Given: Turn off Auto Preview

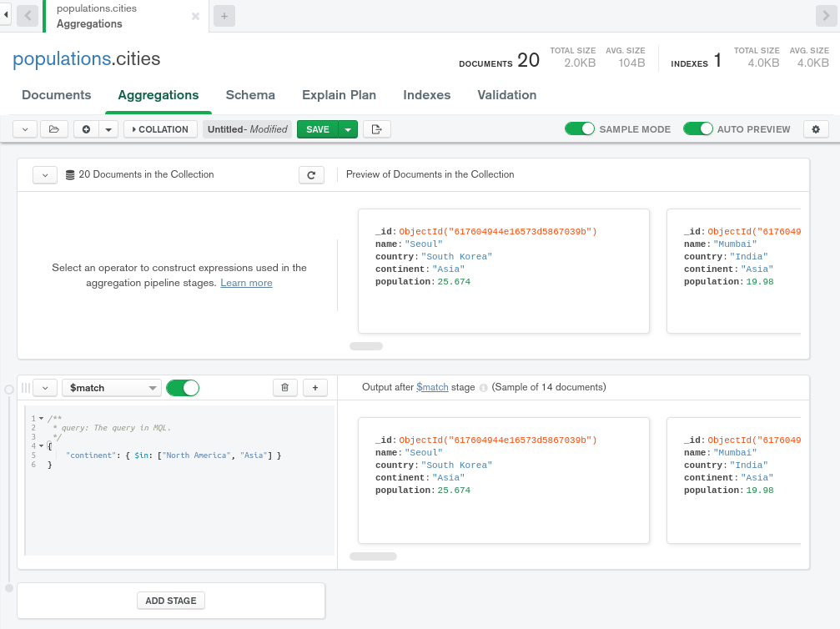Looking at the screenshot, I should (x=698, y=128).
